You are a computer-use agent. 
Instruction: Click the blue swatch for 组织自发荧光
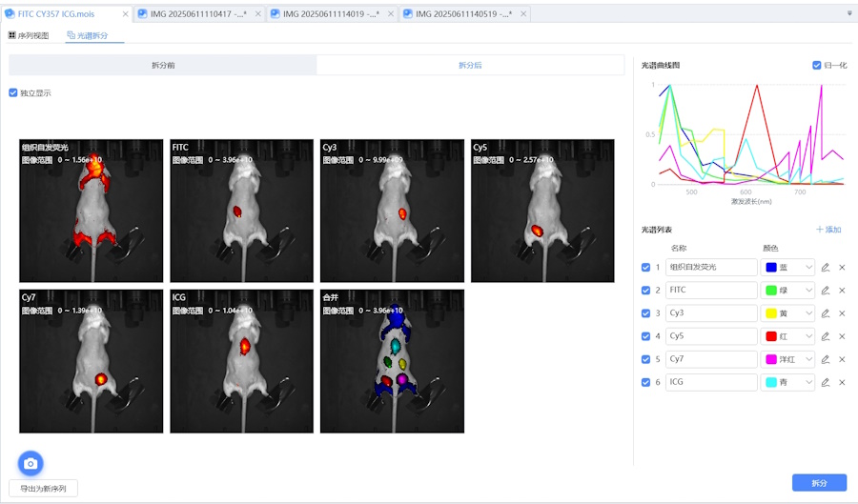pyautogui.click(x=771, y=268)
